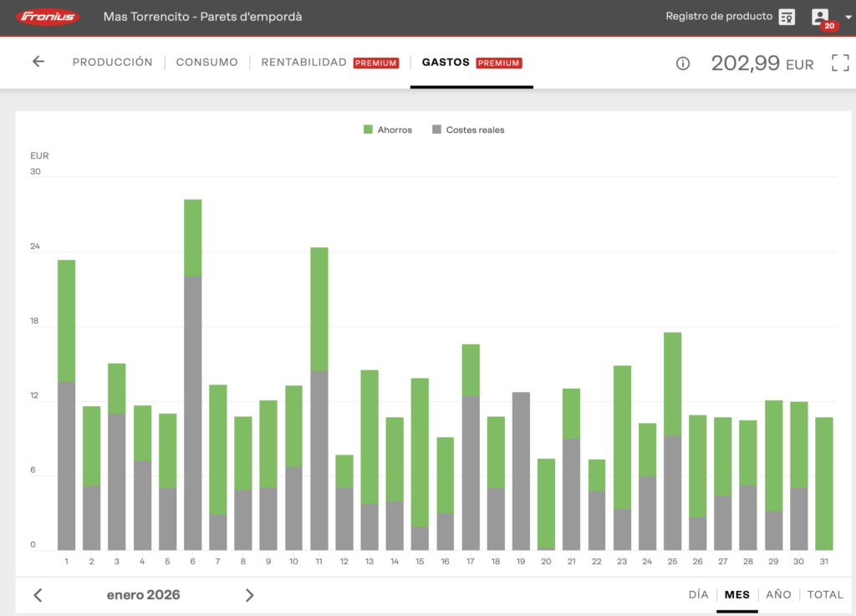This screenshot has height=616, width=856.
Task: Switch to Consumo tab
Action: point(206,63)
